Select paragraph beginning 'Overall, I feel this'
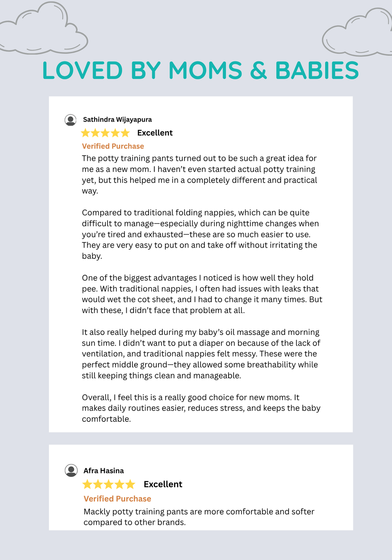 click(201, 408)
